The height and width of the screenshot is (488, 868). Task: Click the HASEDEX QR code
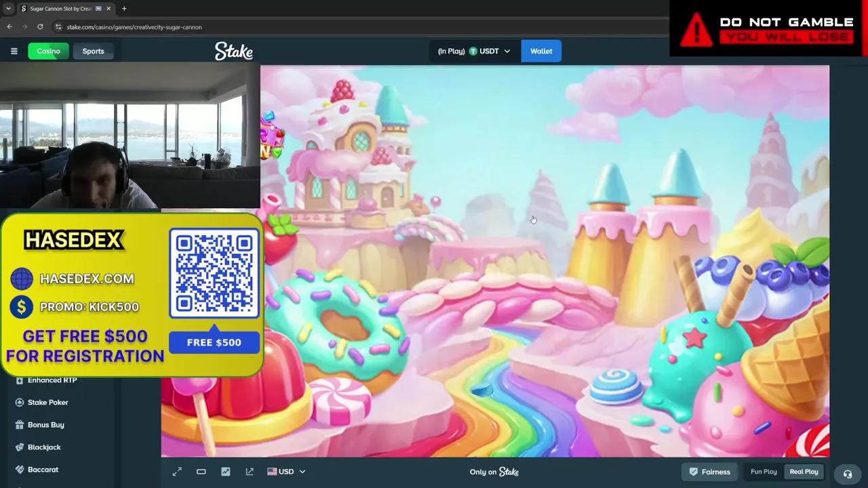coord(214,273)
